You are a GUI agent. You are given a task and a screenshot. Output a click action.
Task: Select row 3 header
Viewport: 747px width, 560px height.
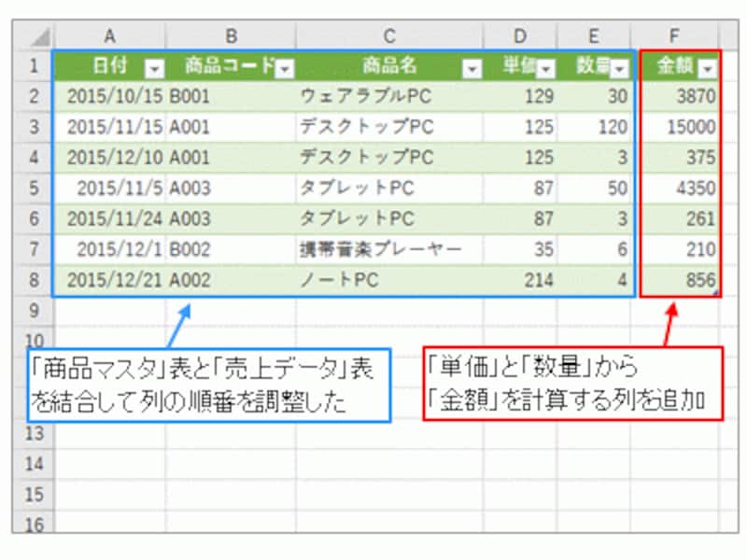point(34,127)
